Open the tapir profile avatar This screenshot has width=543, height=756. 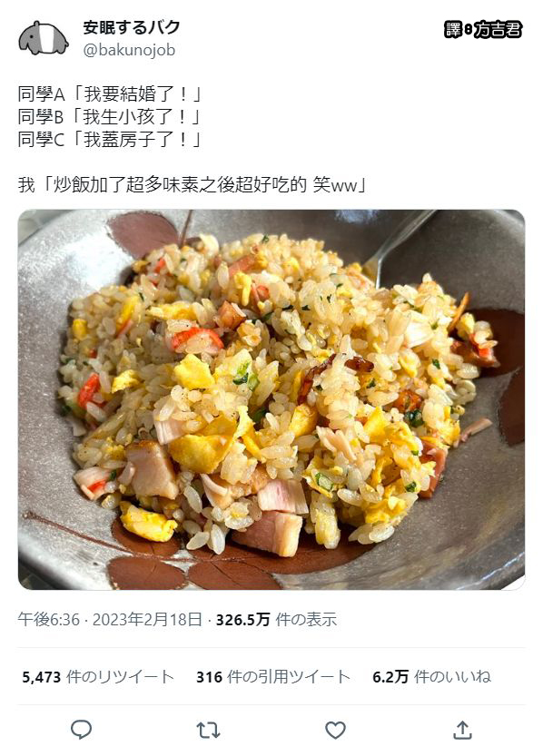[x=43, y=38]
